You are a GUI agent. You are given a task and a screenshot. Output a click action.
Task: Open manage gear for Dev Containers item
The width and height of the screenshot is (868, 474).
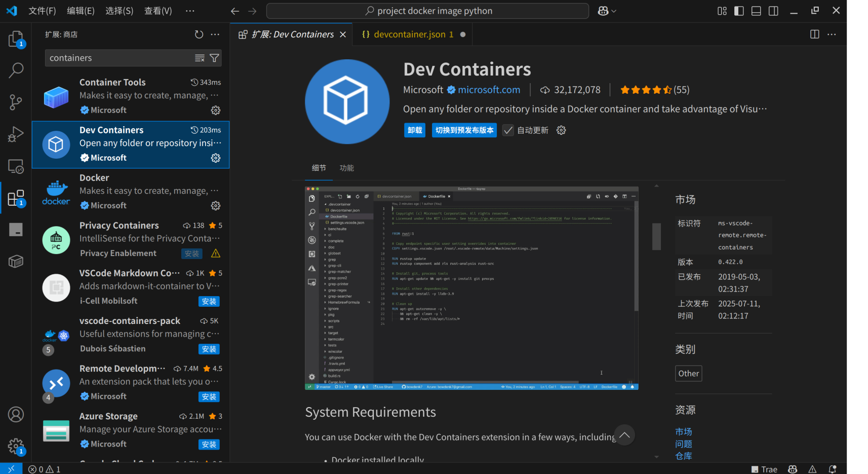pos(216,158)
